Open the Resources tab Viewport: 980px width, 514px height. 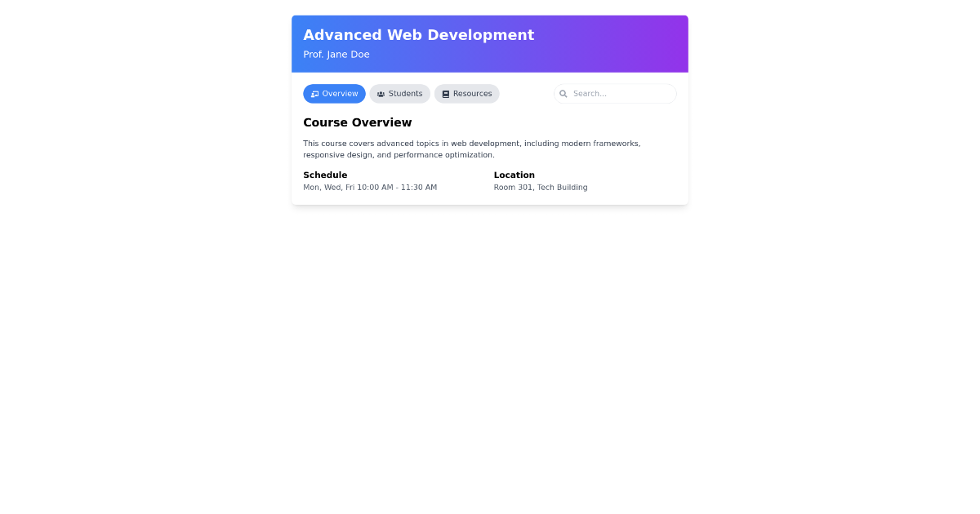[466, 93]
